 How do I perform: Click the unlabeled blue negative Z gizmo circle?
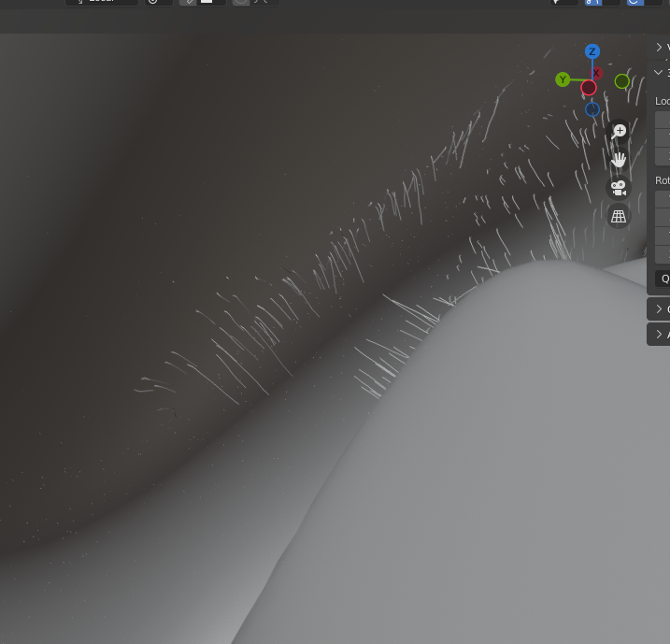point(592,109)
